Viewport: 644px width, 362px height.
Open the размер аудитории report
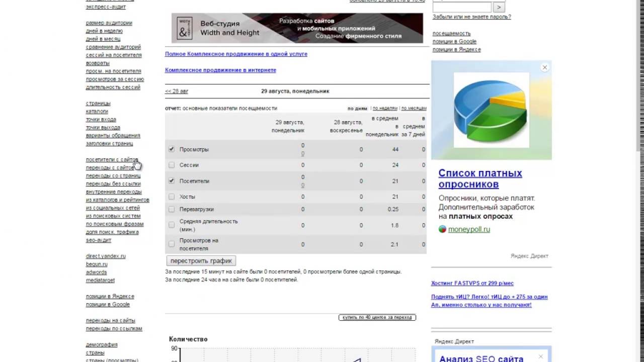point(109,23)
